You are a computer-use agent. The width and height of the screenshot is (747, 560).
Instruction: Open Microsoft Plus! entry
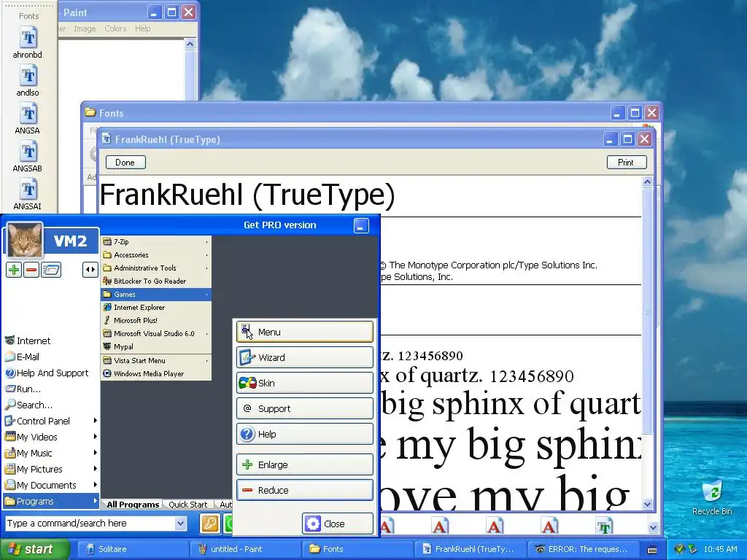[x=156, y=321]
